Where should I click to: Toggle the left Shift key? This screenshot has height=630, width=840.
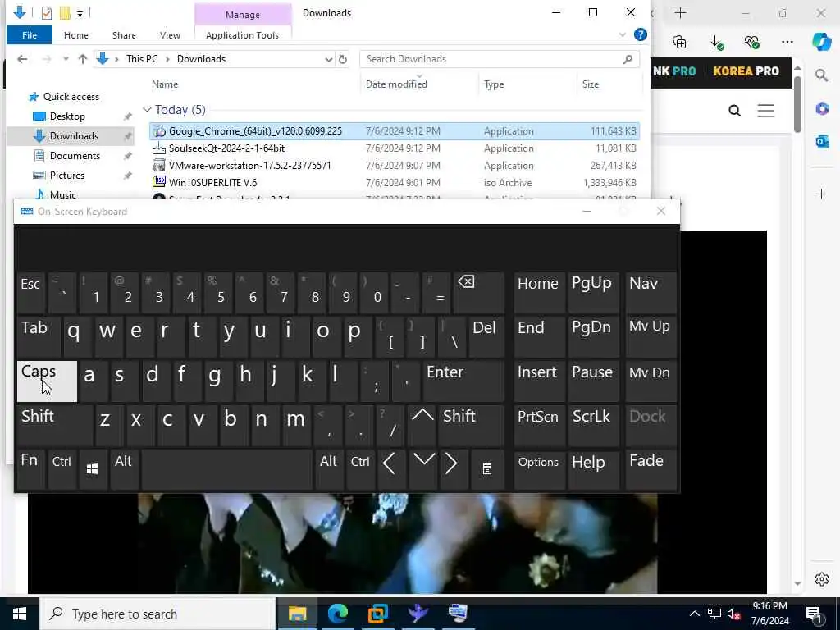click(55, 426)
